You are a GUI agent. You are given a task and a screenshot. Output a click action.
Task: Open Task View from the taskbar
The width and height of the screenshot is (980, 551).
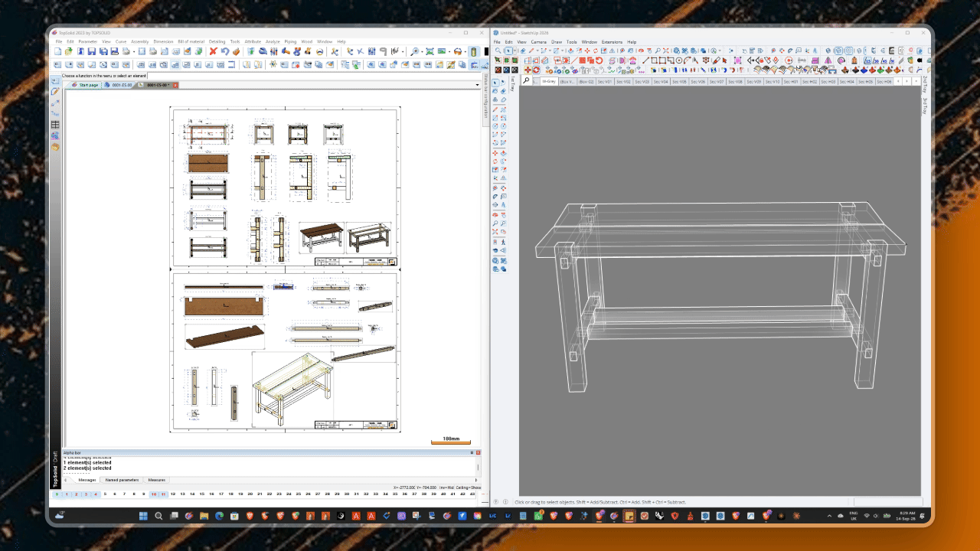[175, 517]
